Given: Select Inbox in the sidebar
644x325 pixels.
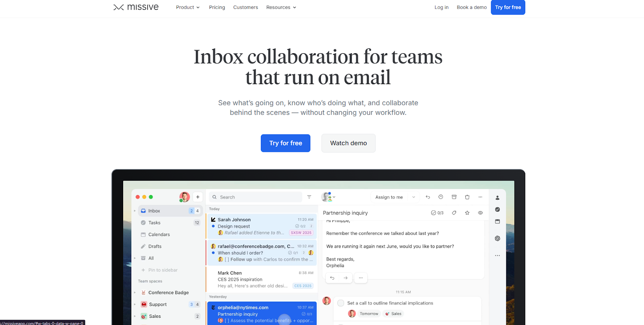Looking at the screenshot, I should tap(170, 211).
